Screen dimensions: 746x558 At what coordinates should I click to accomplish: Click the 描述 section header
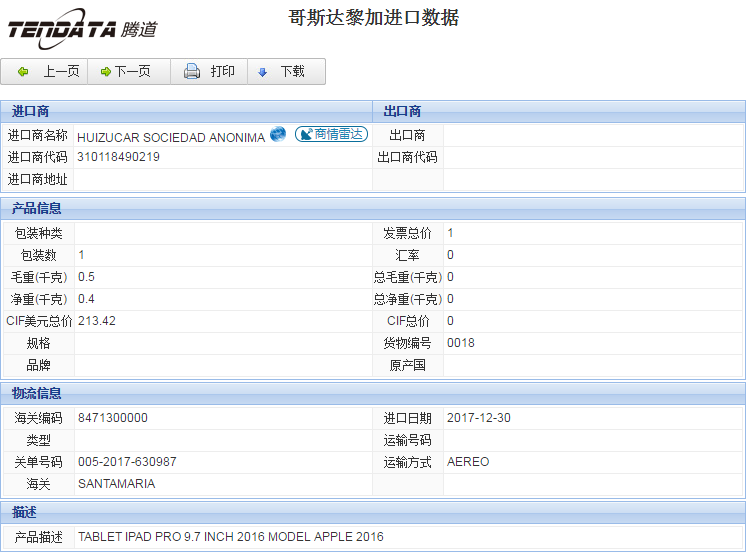[25, 512]
